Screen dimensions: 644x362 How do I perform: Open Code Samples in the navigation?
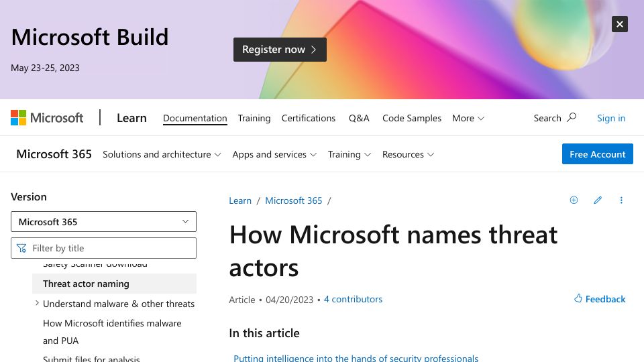coord(411,118)
